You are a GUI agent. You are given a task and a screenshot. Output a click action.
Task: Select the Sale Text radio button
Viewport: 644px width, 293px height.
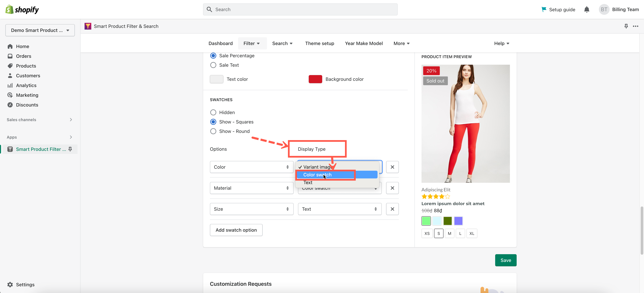pos(213,65)
